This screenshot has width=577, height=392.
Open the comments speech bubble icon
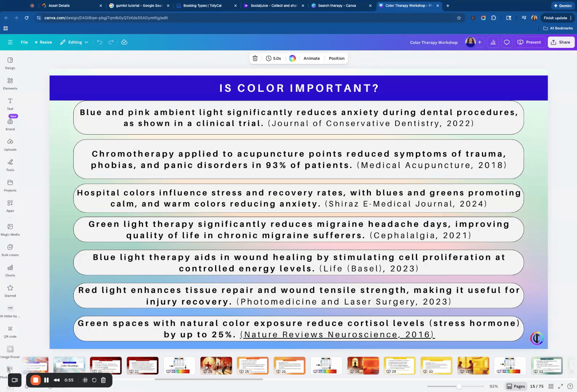coord(507,42)
